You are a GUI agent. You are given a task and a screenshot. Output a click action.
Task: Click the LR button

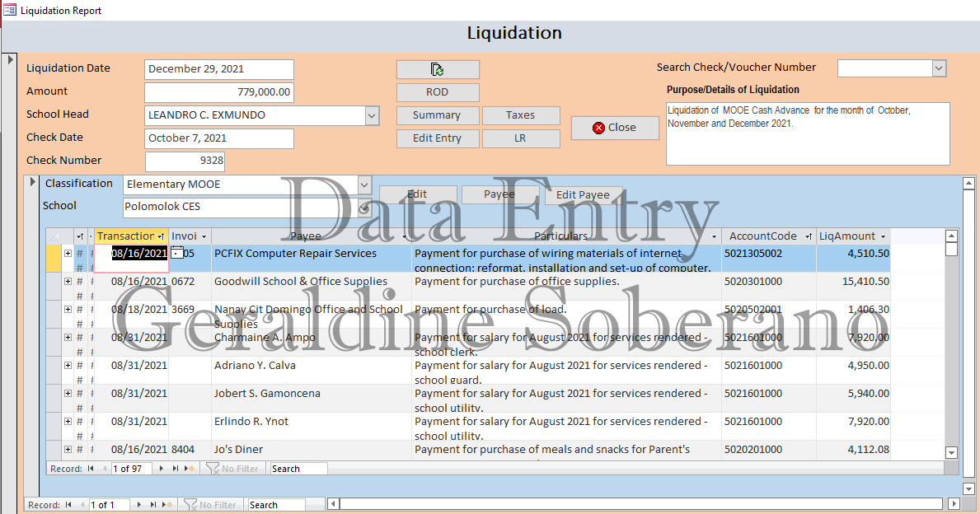pyautogui.click(x=521, y=138)
